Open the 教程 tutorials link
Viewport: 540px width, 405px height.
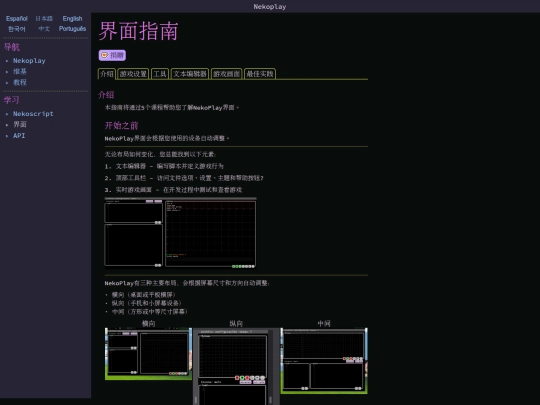(x=20, y=82)
